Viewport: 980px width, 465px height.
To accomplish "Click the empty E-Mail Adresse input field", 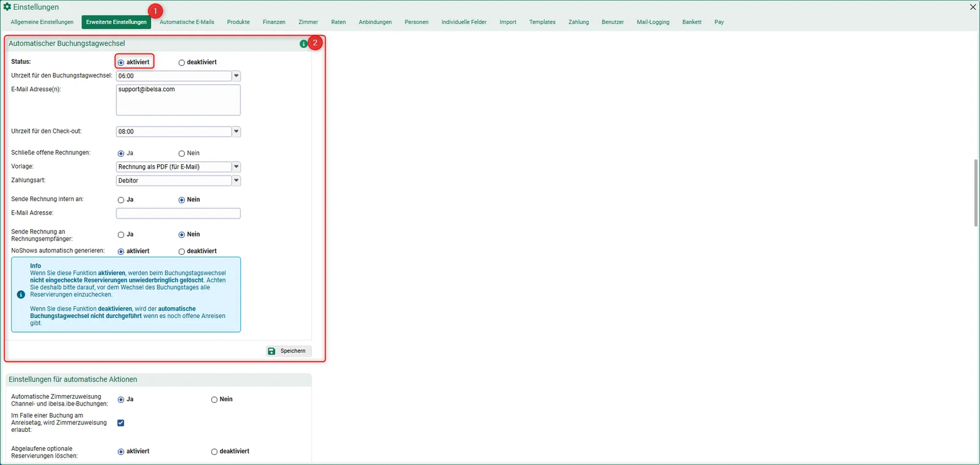I will (178, 213).
